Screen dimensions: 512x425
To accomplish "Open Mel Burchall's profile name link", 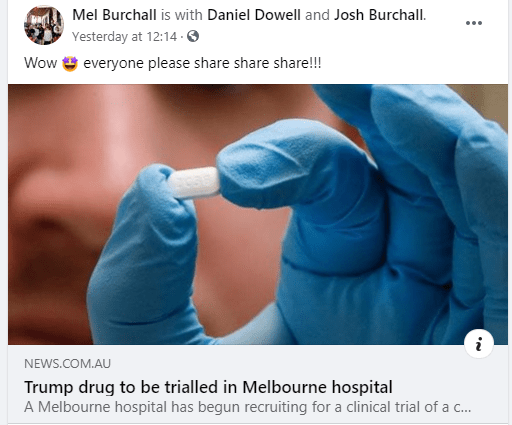I will 114,15.
